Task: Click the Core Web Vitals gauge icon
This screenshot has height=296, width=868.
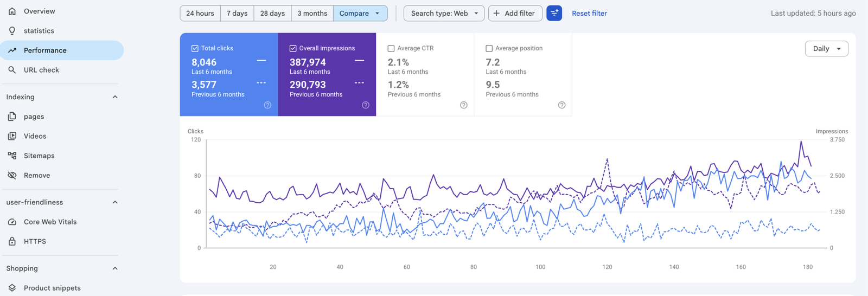Action: click(12, 222)
